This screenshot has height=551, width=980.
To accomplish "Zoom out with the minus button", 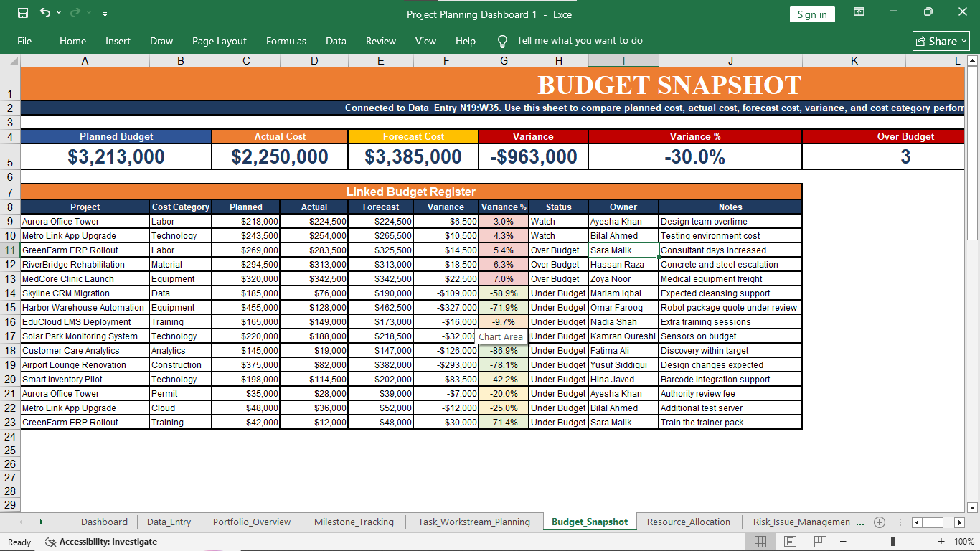I will click(x=843, y=542).
